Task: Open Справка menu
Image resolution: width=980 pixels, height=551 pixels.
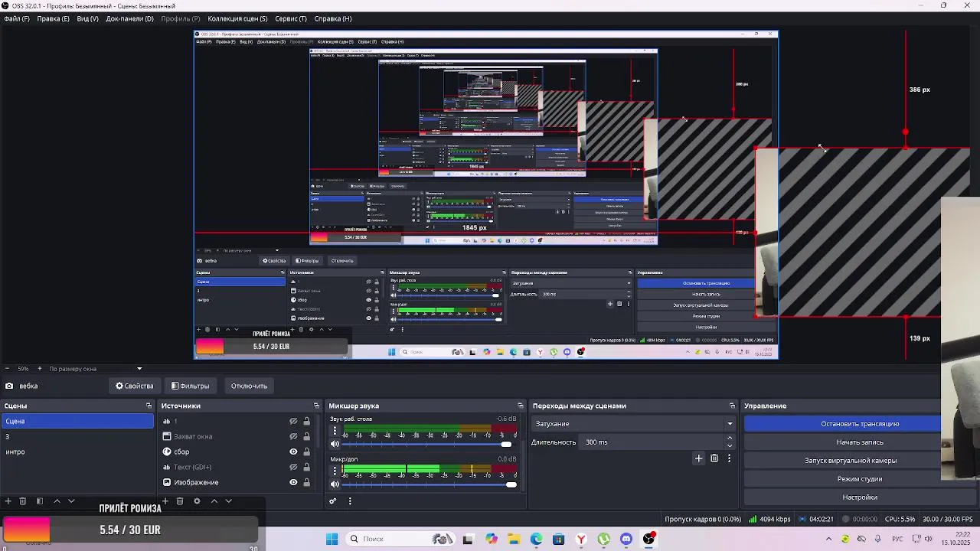Action: [x=333, y=18]
